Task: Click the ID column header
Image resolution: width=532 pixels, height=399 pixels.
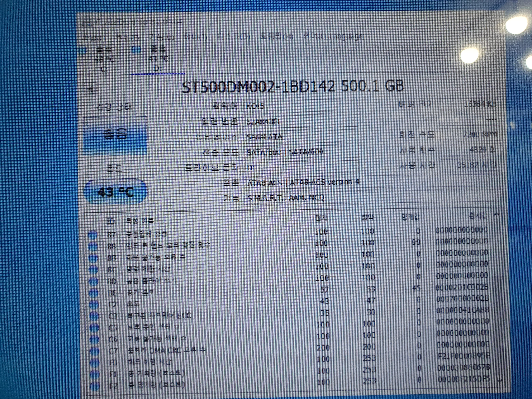Action: [111, 221]
